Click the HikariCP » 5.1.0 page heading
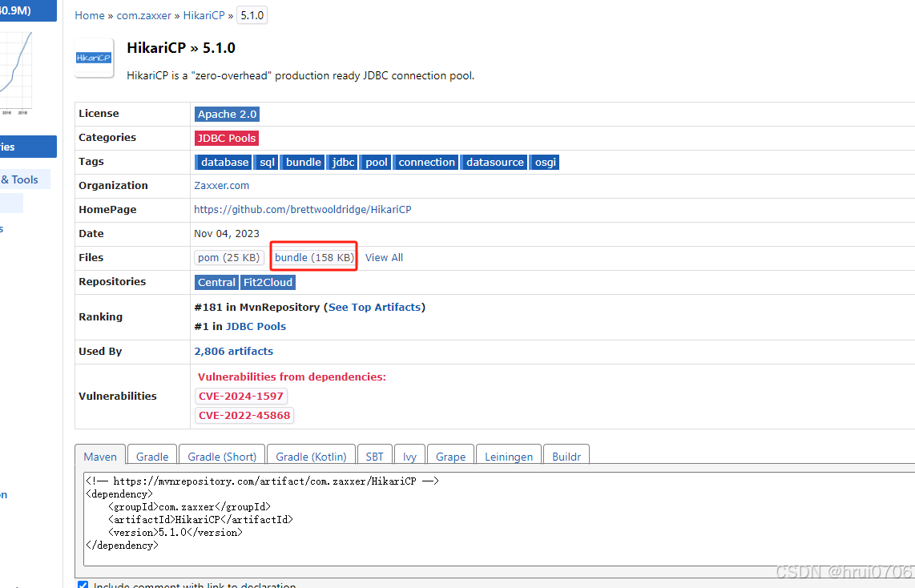 click(x=181, y=48)
